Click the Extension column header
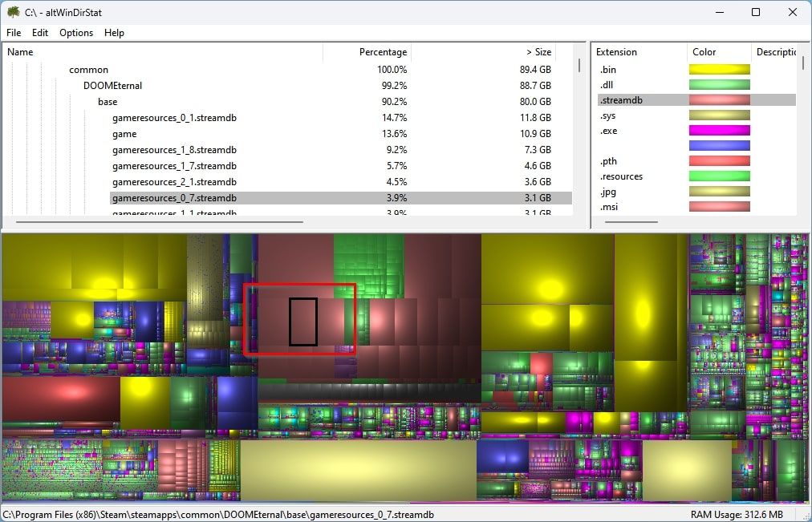The image size is (812, 522). click(x=616, y=51)
